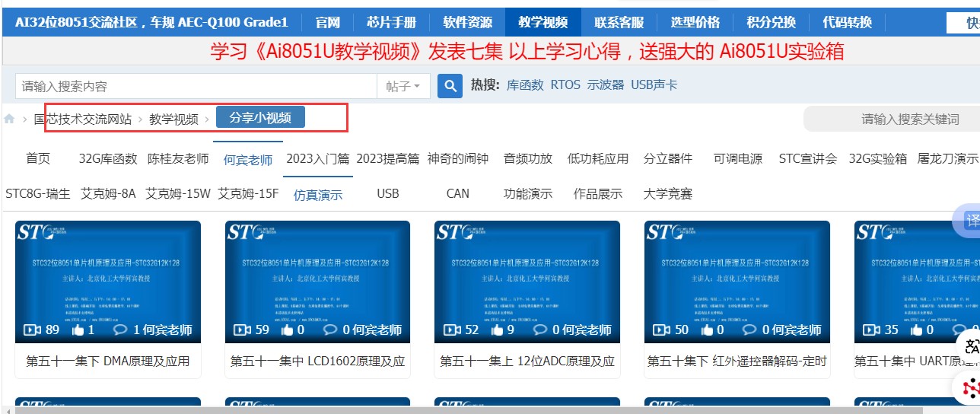Click the 示波器 hot search link
The height and width of the screenshot is (414, 980).
(x=606, y=84)
